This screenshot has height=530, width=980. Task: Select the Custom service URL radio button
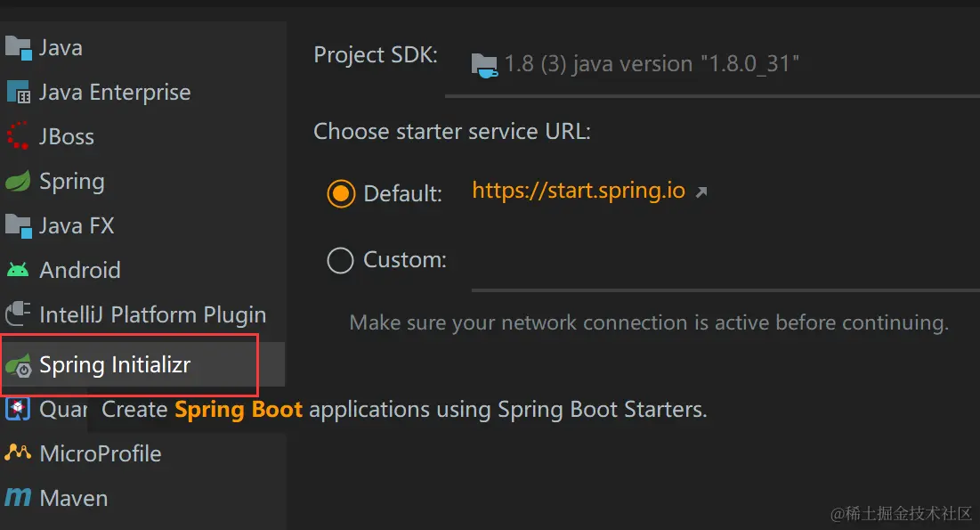[x=341, y=260]
